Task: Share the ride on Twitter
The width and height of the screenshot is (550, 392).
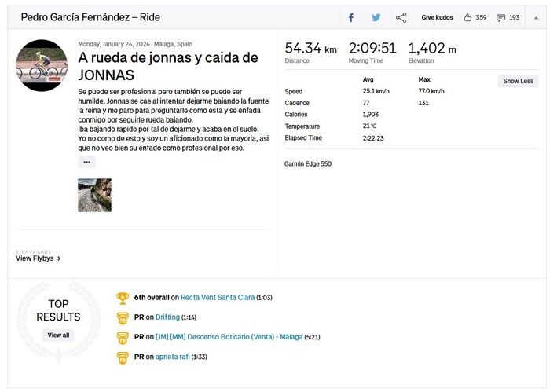Action: click(376, 17)
